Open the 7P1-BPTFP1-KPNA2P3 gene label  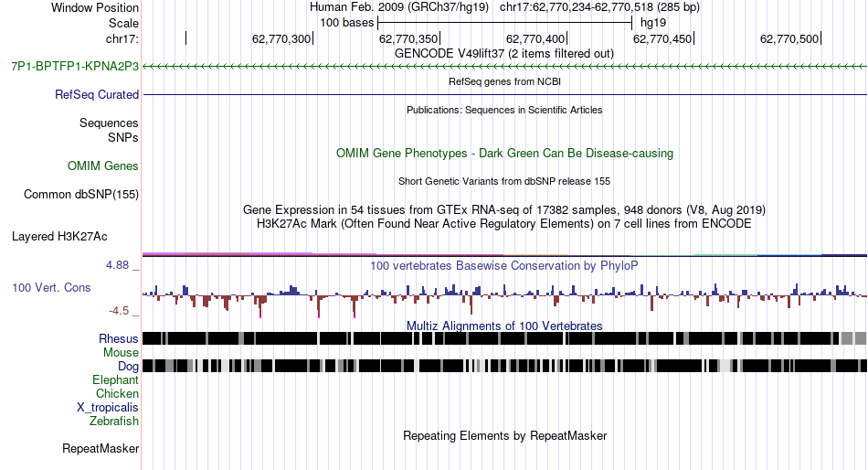(75, 67)
